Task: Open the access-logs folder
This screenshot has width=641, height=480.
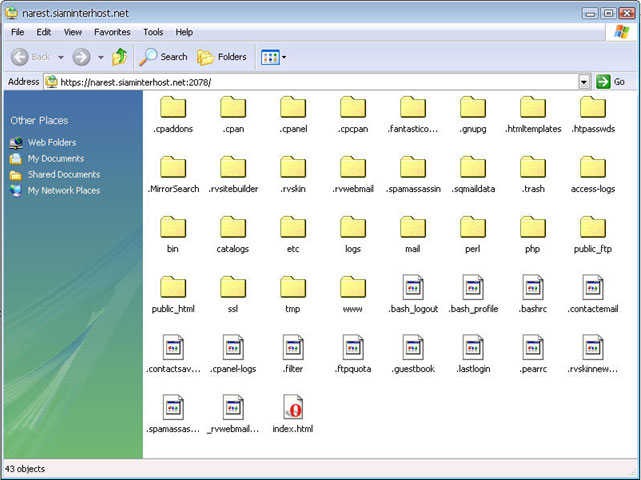Action: tap(593, 168)
